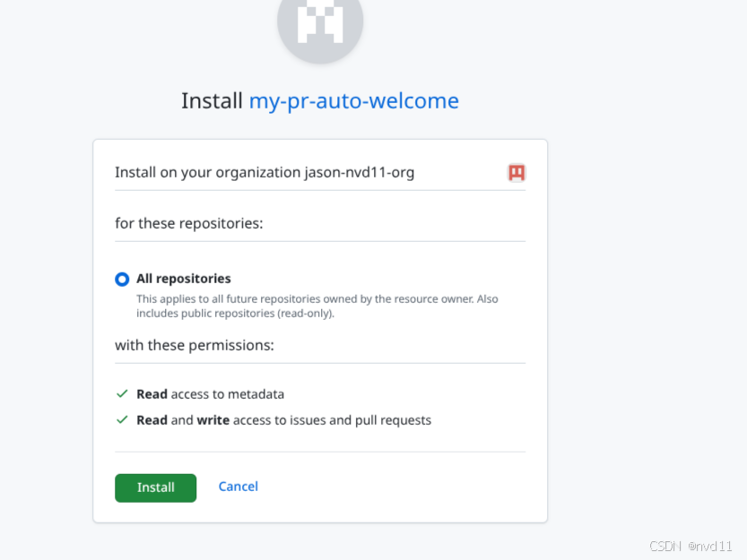Click the 'This applies to all future repositories' description
This screenshot has height=560, width=747.
[317, 306]
